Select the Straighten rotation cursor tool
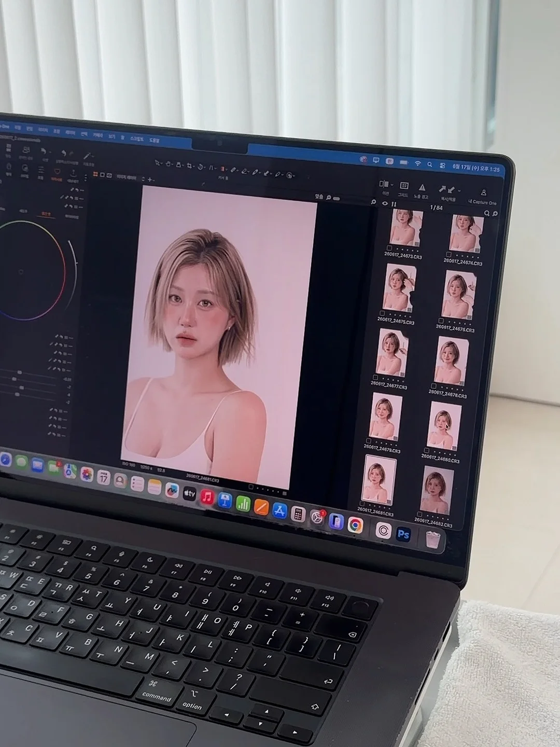The width and height of the screenshot is (560, 747). click(201, 167)
